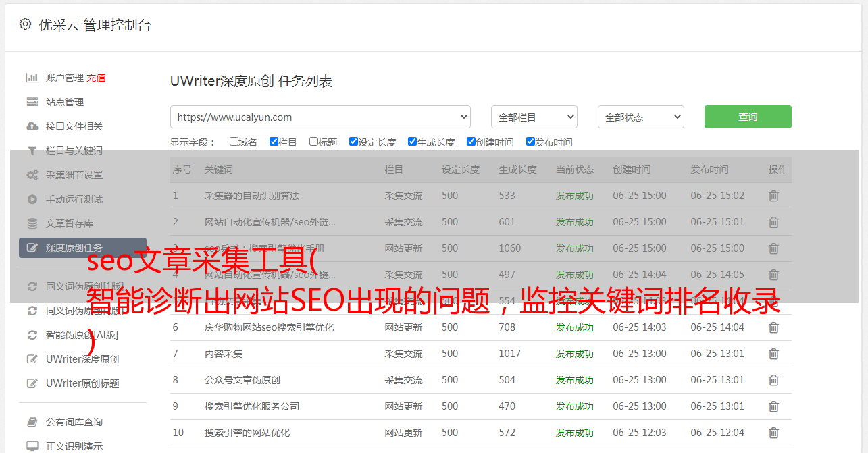
Task: Click trash icon for the 1060 length row
Action: coord(773,248)
